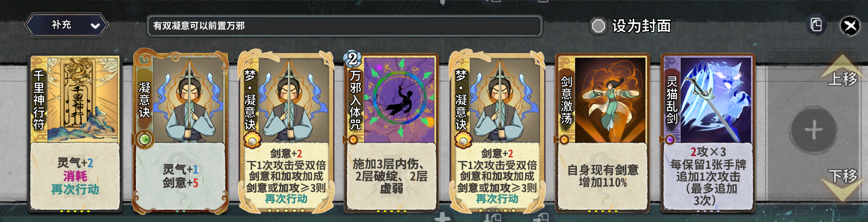This screenshot has height=222, width=868.
Task: Click the purple gem on 灵猫乱剑 card
Action: (x=670, y=140)
